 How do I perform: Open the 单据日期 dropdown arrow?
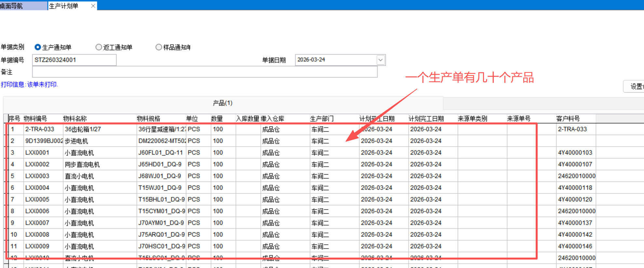[x=381, y=60]
